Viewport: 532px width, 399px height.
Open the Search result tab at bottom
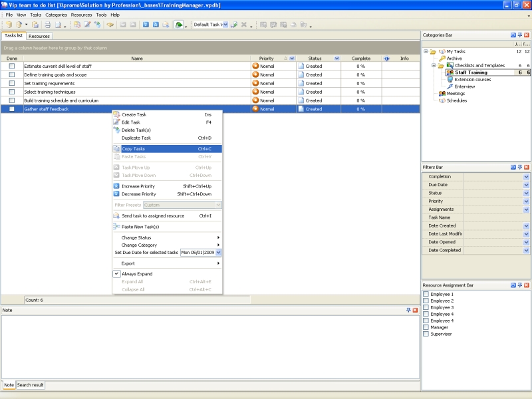pos(31,385)
